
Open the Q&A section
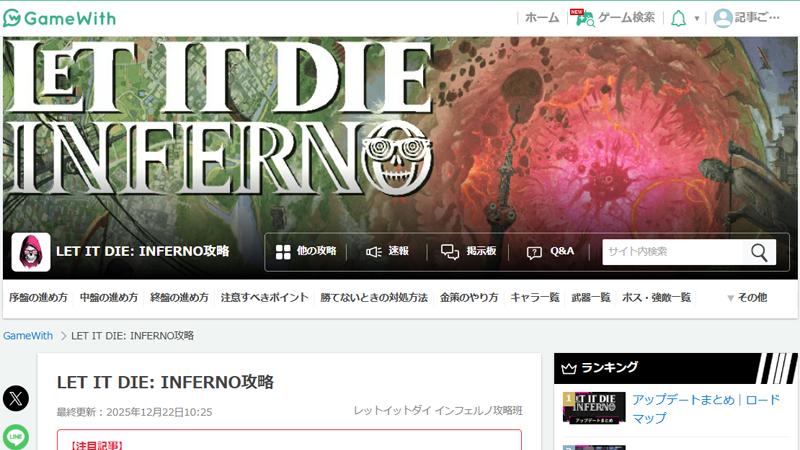[x=562, y=251]
